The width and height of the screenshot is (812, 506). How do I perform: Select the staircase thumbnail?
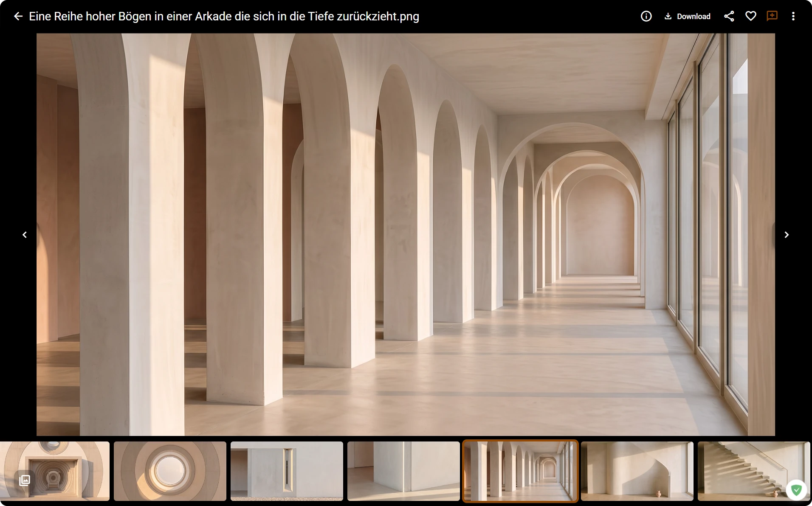[754, 471]
